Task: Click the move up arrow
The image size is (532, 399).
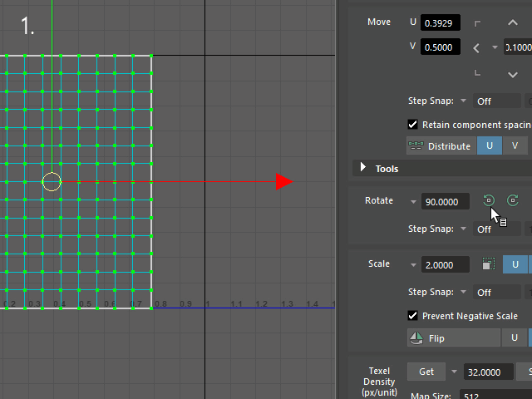Action: pos(513,23)
